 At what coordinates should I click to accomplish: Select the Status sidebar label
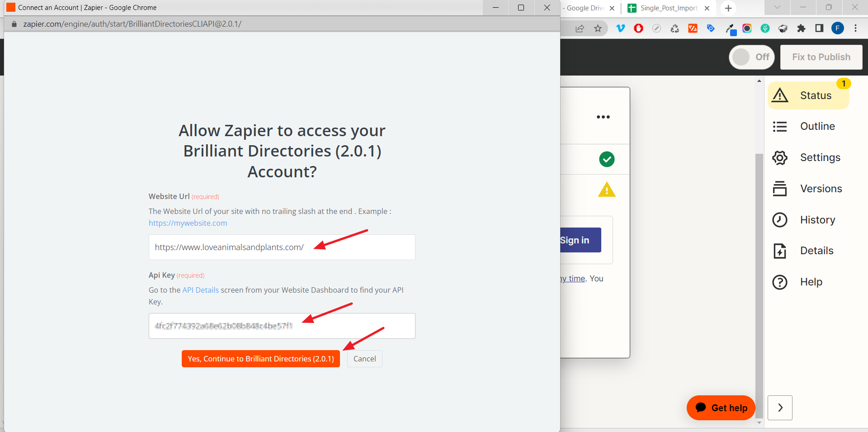click(x=816, y=95)
